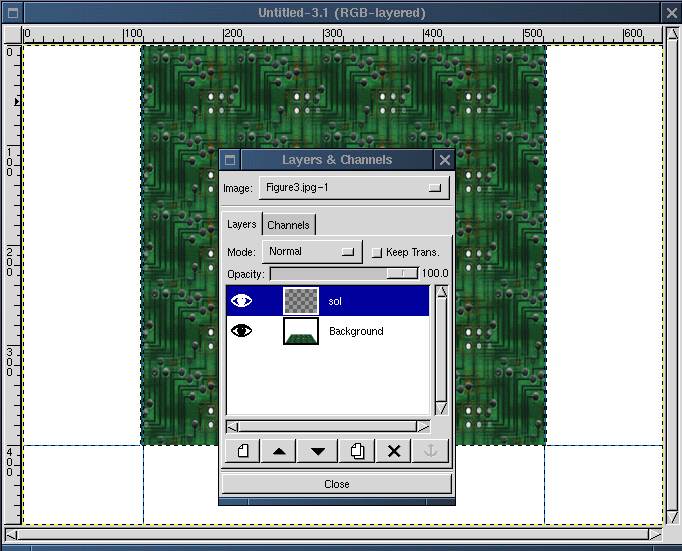Enable the Keep Trans. checkbox
This screenshot has height=551, width=682.
[x=377, y=252]
